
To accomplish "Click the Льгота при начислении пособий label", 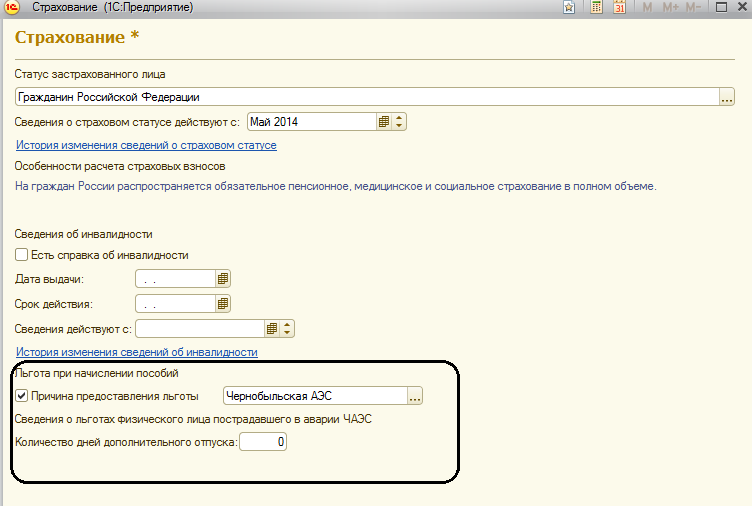I will pyautogui.click(x=96, y=373).
